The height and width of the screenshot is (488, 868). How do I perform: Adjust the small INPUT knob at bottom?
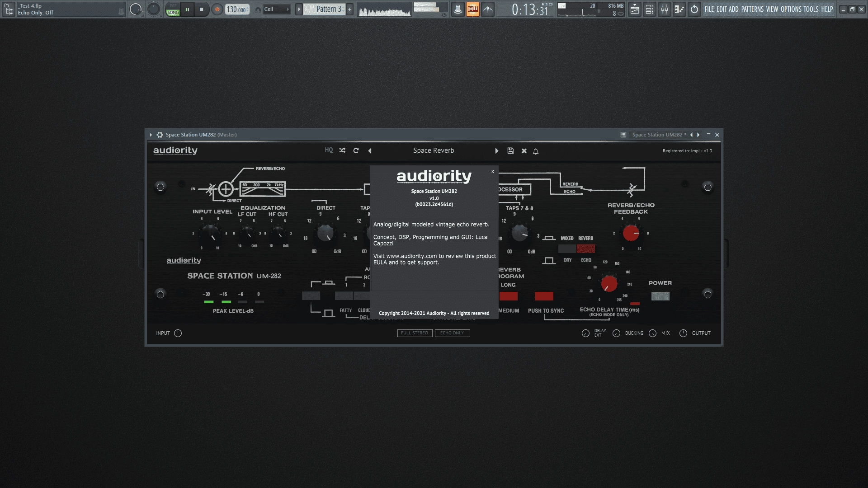(x=178, y=333)
